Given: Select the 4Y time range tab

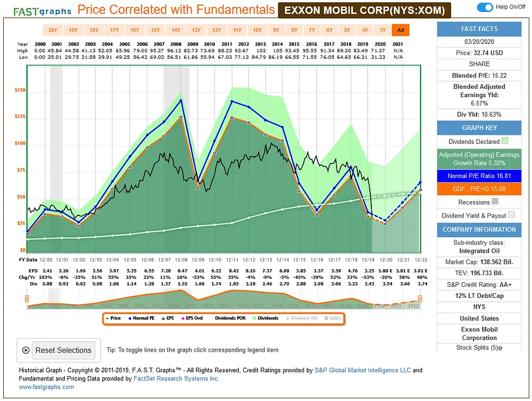Looking at the screenshot, I should click(x=365, y=30).
